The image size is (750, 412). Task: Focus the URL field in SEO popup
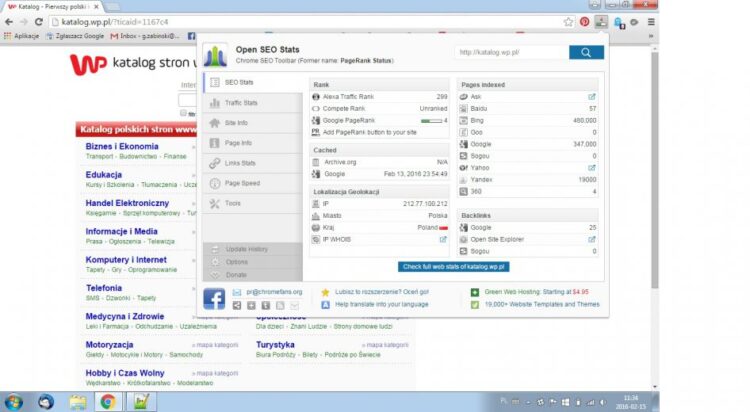pos(512,53)
